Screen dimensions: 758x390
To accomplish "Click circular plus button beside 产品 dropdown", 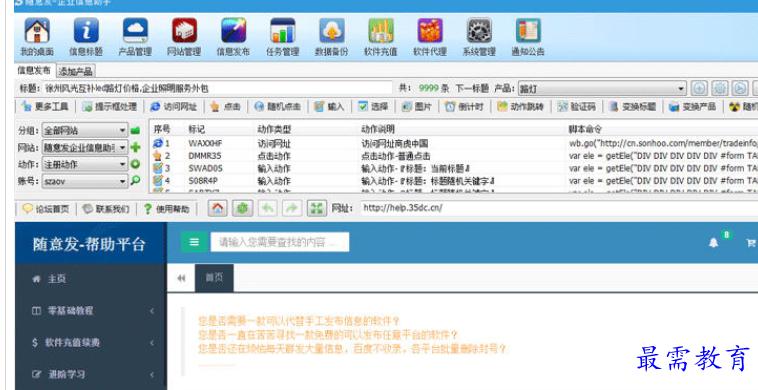I will (x=699, y=88).
